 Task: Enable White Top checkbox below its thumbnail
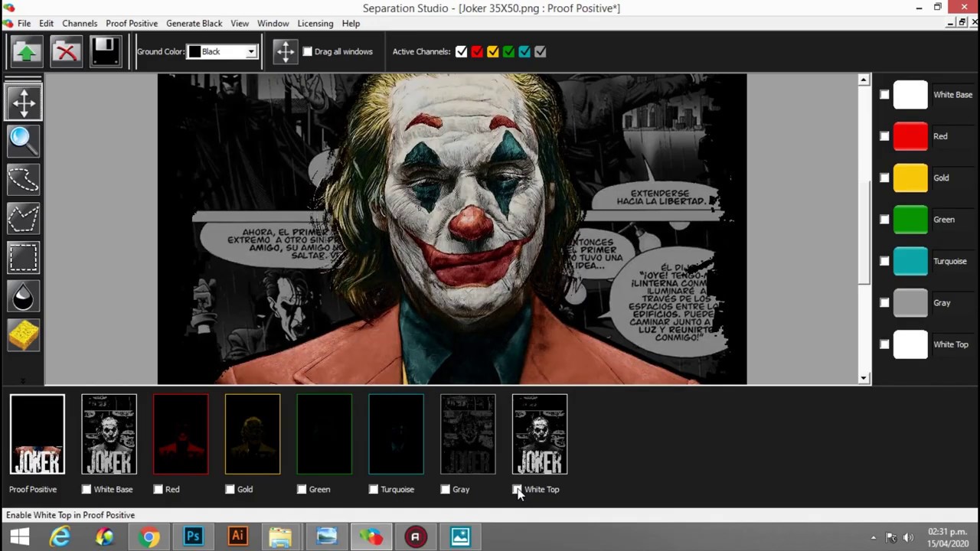pyautogui.click(x=517, y=490)
